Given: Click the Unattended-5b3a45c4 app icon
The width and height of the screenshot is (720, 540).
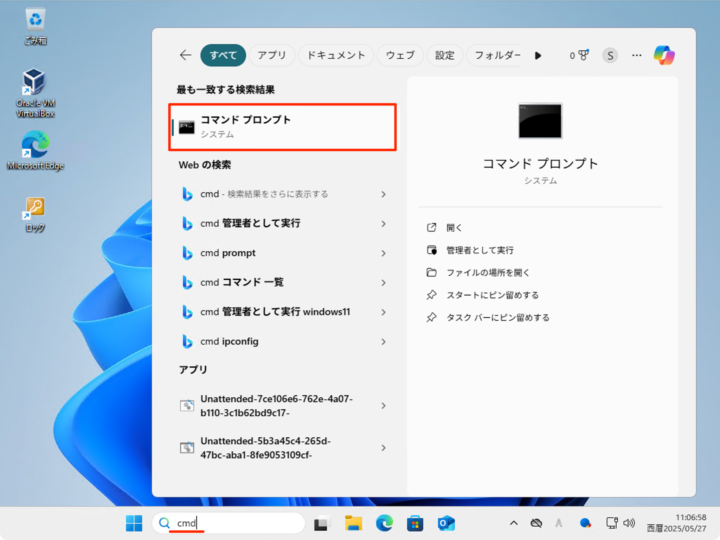Looking at the screenshot, I should (187, 448).
